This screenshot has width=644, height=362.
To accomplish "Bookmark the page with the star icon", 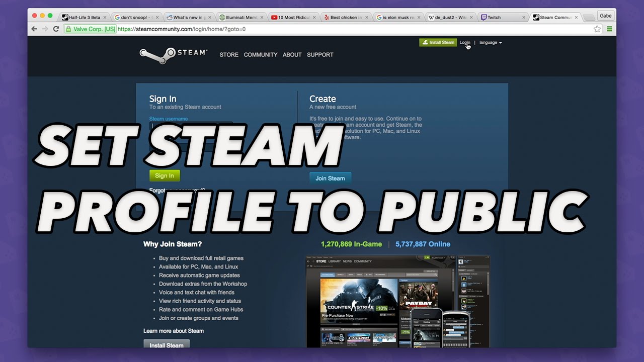I will [x=597, y=29].
